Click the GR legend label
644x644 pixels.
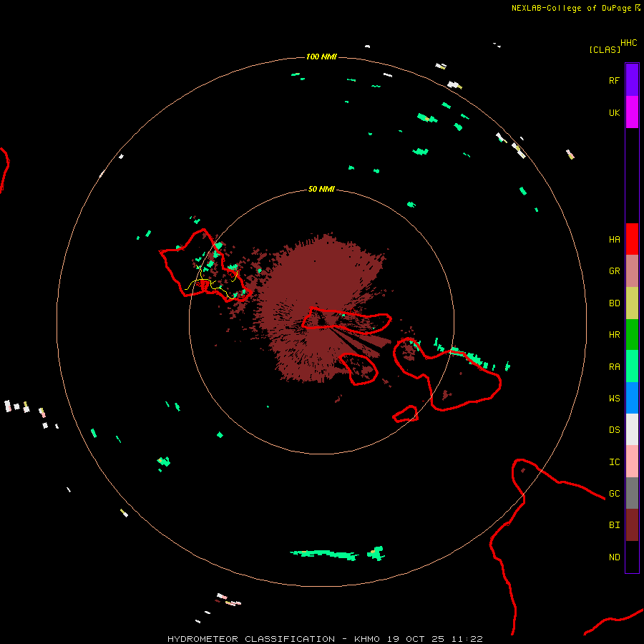pos(614,271)
